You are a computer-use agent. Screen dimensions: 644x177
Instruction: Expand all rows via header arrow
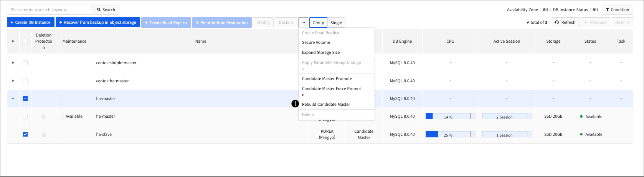(13, 41)
